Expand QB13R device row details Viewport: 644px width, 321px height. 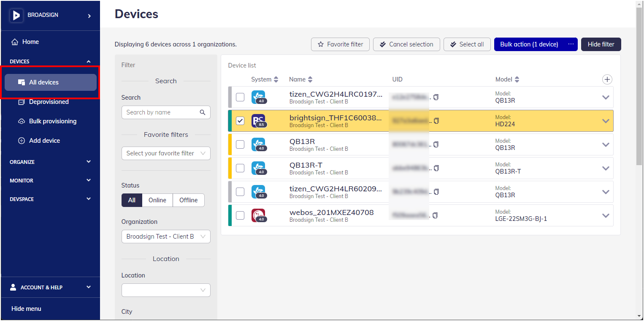point(606,144)
